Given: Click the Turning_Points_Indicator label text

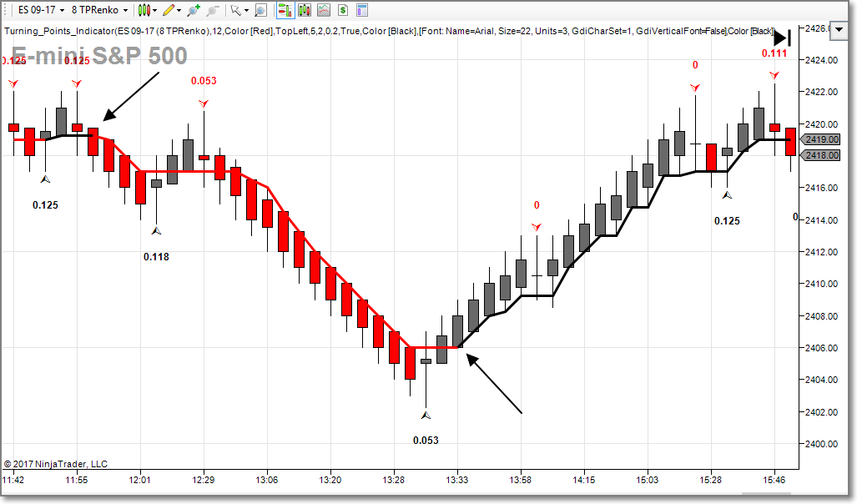Looking at the screenshot, I should point(59,31).
